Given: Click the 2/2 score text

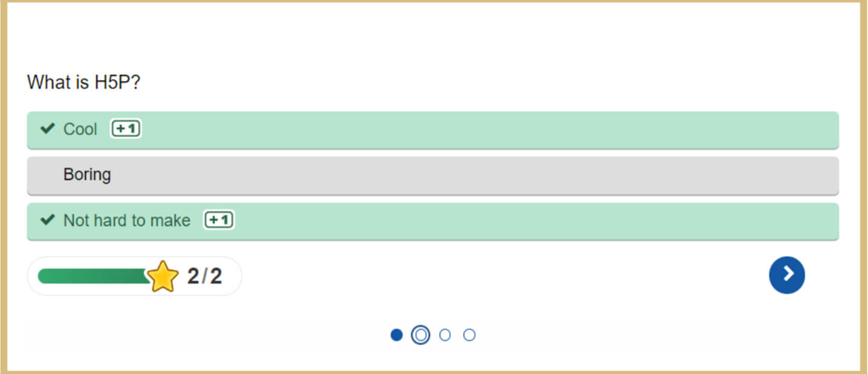Looking at the screenshot, I should [204, 276].
